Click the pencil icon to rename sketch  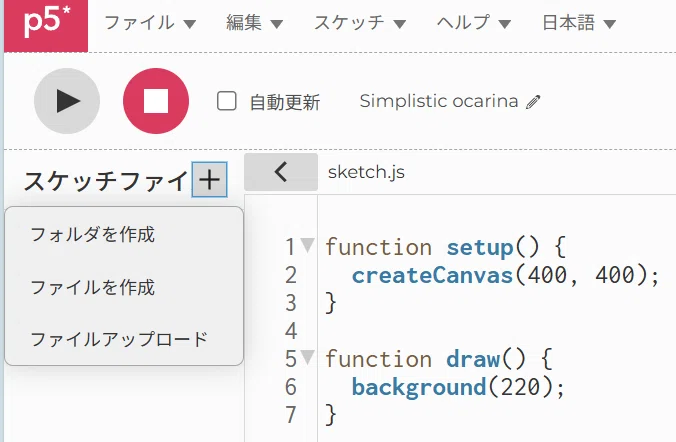(533, 102)
